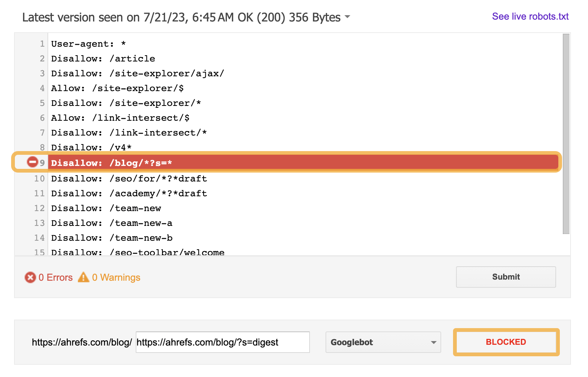Click the URL test input field
Screen dimensions: 588x377
coord(222,342)
